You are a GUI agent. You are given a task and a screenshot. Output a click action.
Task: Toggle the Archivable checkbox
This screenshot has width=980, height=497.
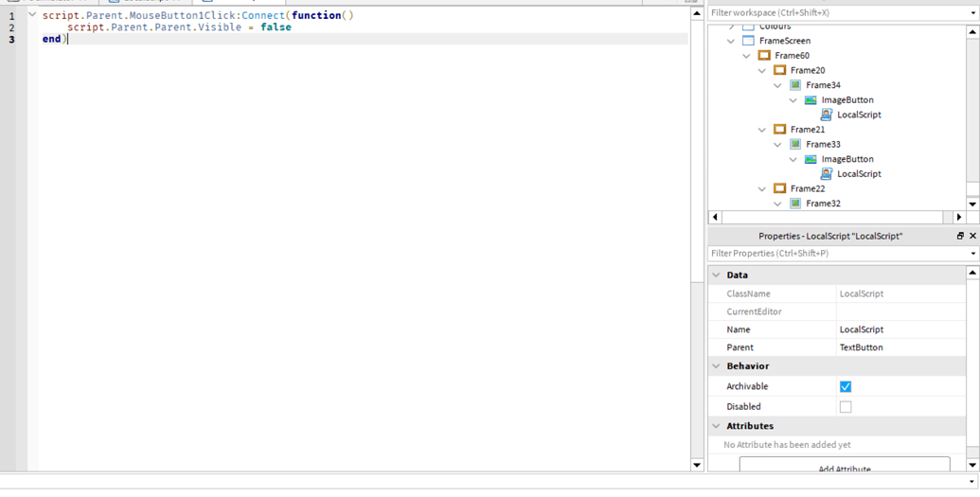point(846,387)
